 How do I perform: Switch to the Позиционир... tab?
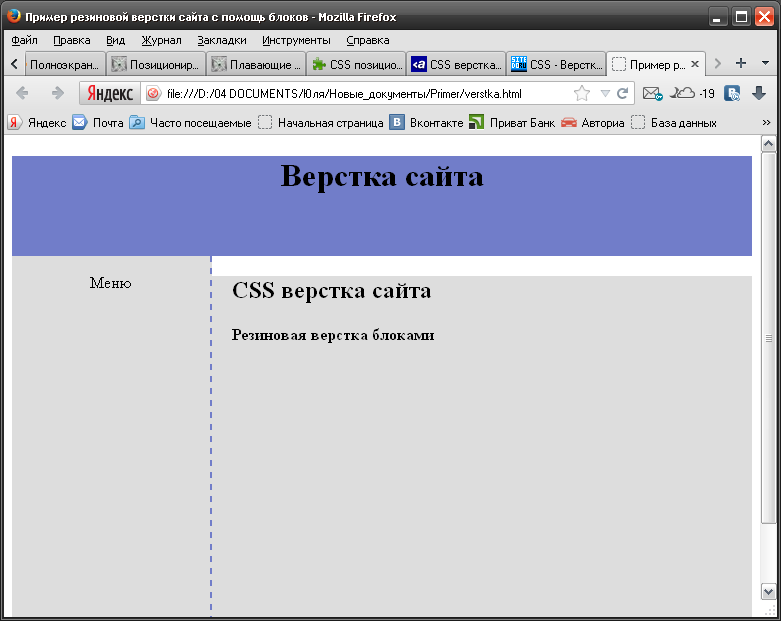point(156,65)
